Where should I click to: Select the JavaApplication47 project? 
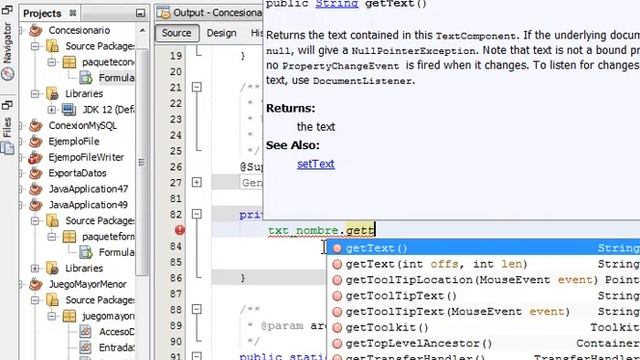pyautogui.click(x=89, y=189)
